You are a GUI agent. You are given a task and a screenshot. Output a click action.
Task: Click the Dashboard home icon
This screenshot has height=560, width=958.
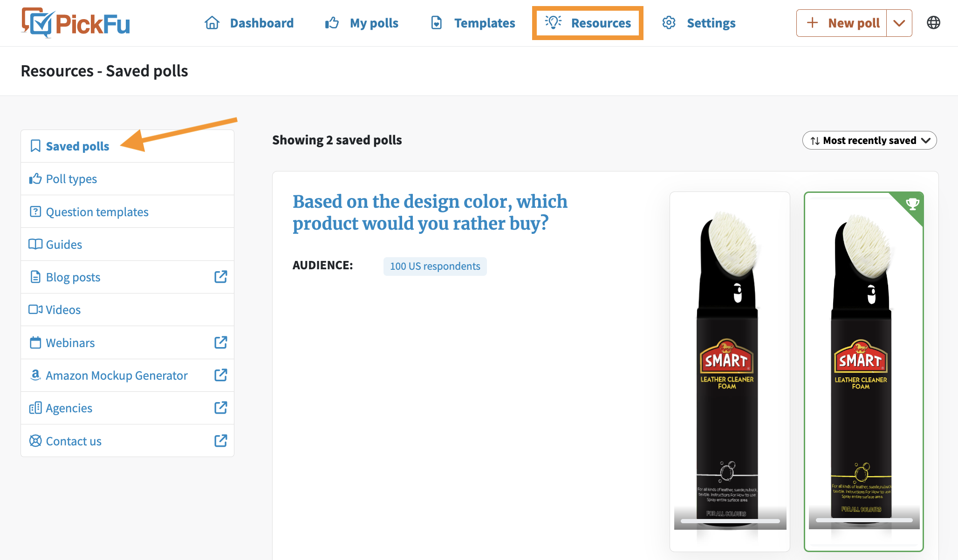pyautogui.click(x=212, y=23)
